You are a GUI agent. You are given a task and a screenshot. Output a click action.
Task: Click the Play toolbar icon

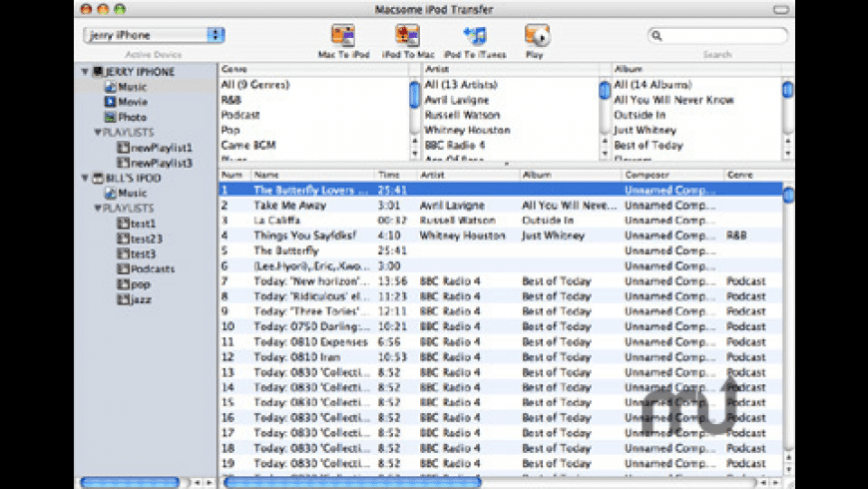point(537,36)
